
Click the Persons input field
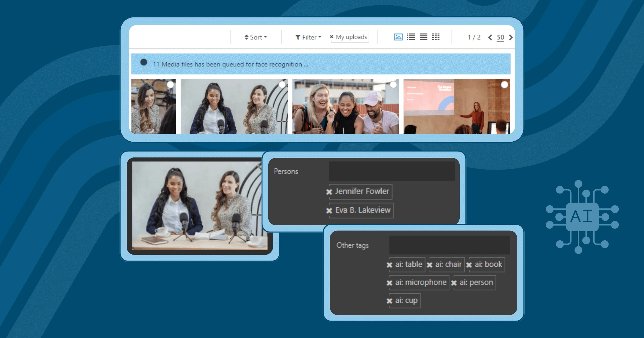(x=392, y=171)
